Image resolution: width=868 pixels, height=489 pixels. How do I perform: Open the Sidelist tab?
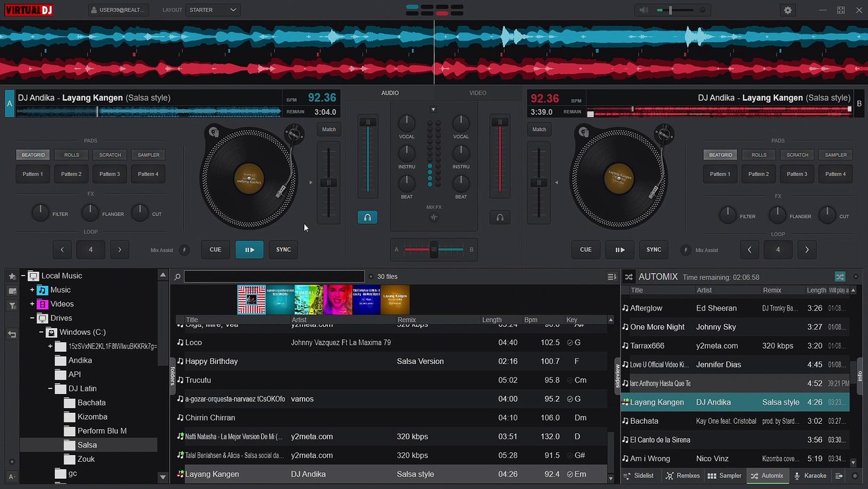click(639, 476)
